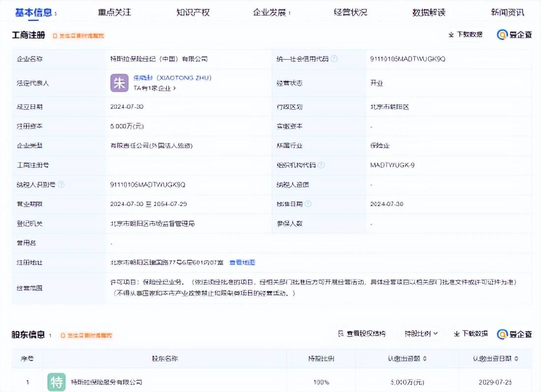
Task: Click the 查看股权结构 button
Action: point(362,334)
